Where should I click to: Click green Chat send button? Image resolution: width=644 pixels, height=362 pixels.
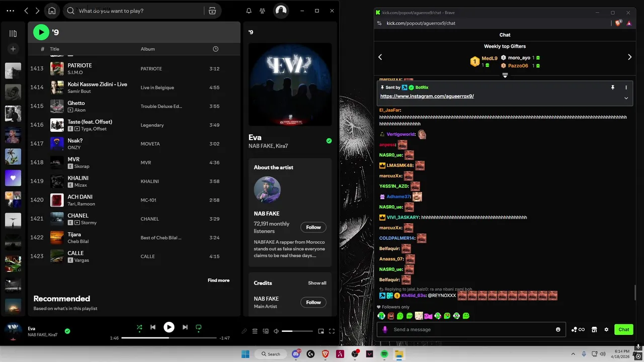pyautogui.click(x=624, y=329)
